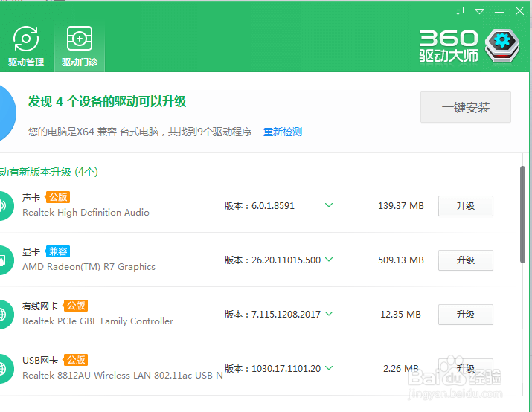Viewport: 532px width, 412px height.
Task: Upgrade the AMD Radeon R7 Graphics driver
Action: 466,260
